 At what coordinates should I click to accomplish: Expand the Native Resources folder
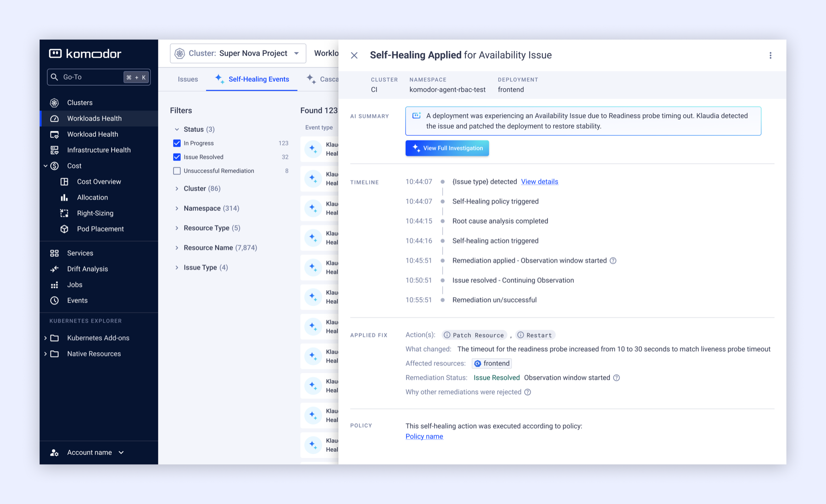[45, 354]
